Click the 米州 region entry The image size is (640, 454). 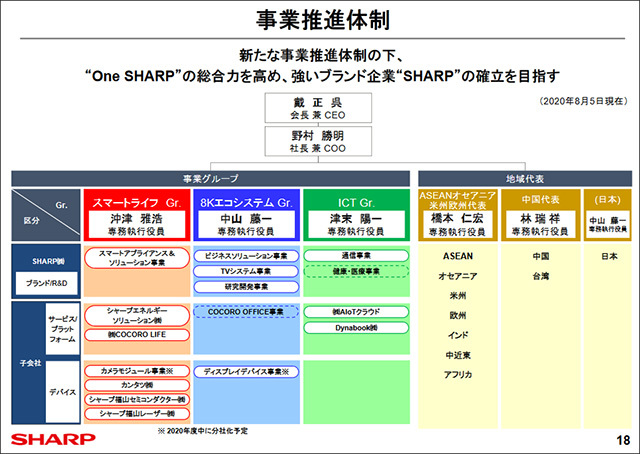point(458,296)
